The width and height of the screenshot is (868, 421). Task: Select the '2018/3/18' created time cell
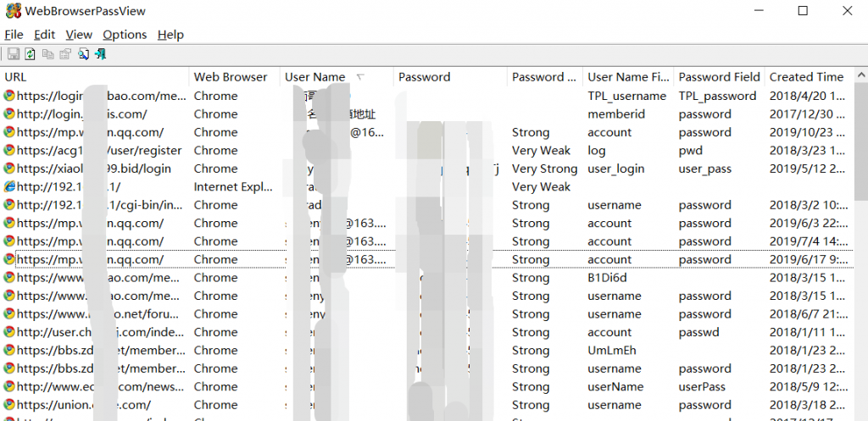point(808,405)
